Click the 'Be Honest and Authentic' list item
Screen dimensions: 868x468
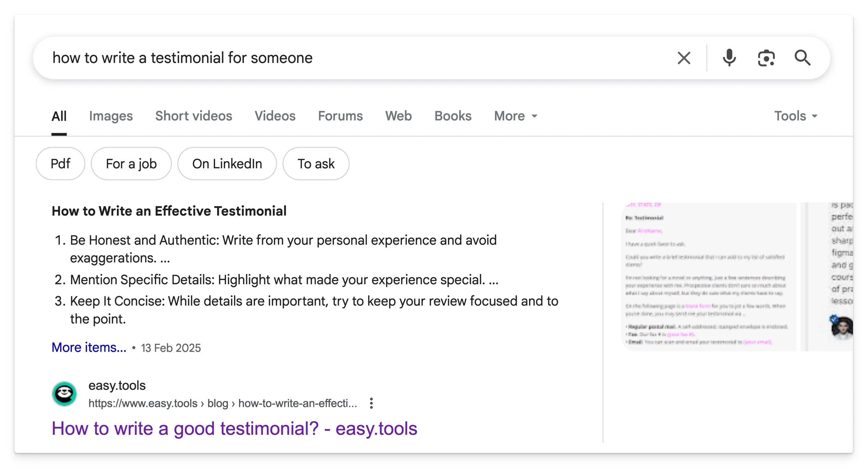coord(283,249)
